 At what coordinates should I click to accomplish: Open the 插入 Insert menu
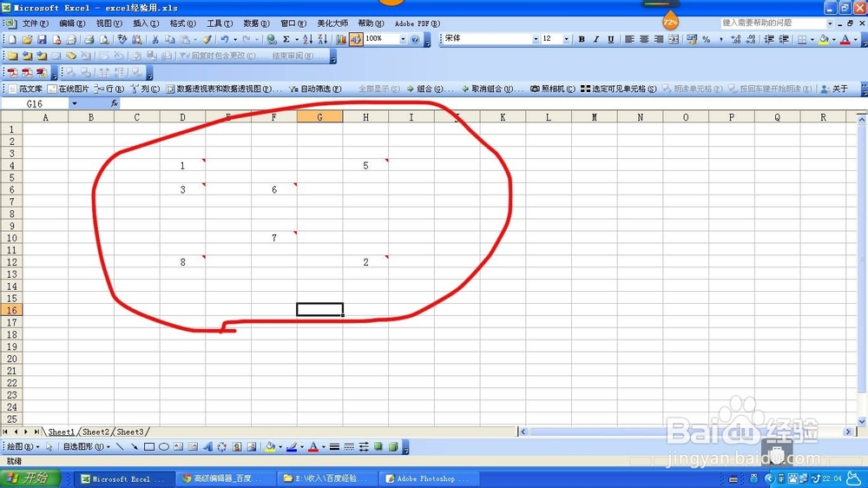tap(146, 23)
